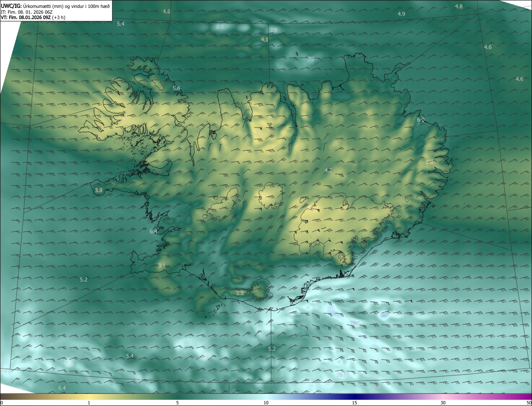532x406 pixels.
Task: Click the 5 tick on the color scale
Action: pyautogui.click(x=177, y=403)
